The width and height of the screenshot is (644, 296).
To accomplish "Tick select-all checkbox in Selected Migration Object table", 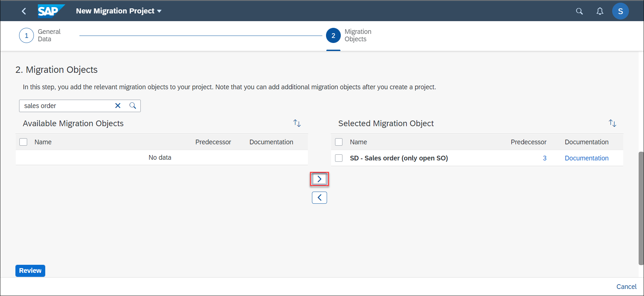I will tap(339, 142).
